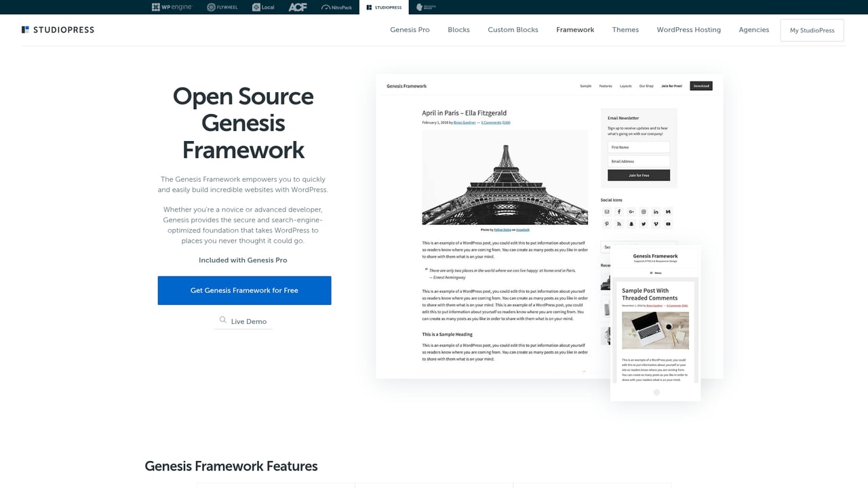The width and height of the screenshot is (868, 488).
Task: Click the Email Address field in the newsletter form
Action: (x=638, y=161)
